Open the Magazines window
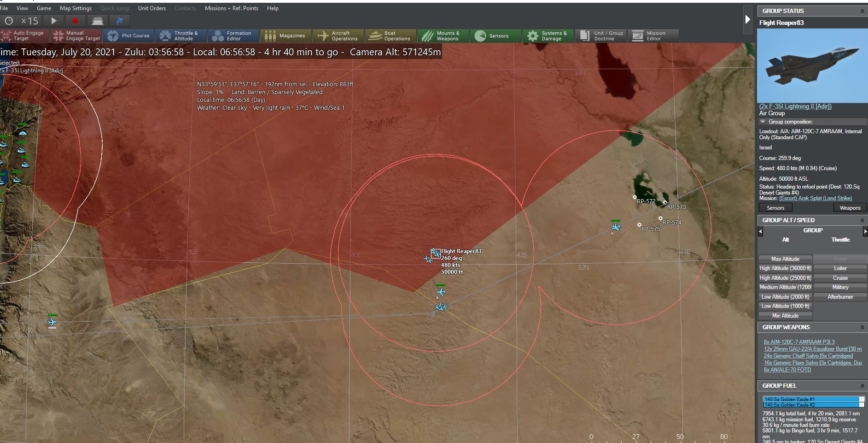Screen dimensions: 868x443 pyautogui.click(x=285, y=35)
